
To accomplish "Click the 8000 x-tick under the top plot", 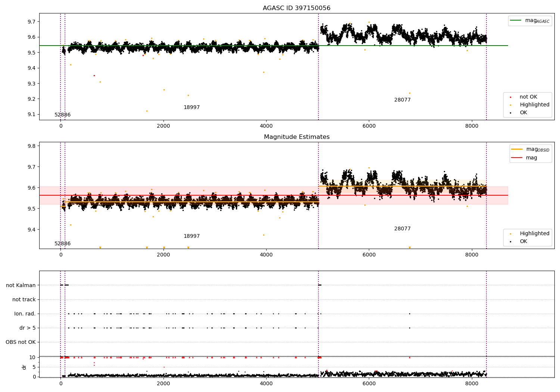I will tap(472, 126).
